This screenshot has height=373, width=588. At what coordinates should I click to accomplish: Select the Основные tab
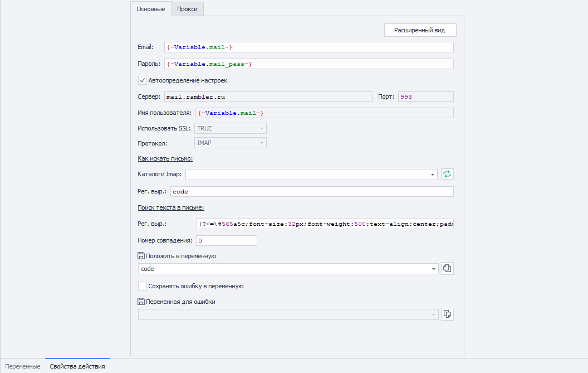(150, 9)
